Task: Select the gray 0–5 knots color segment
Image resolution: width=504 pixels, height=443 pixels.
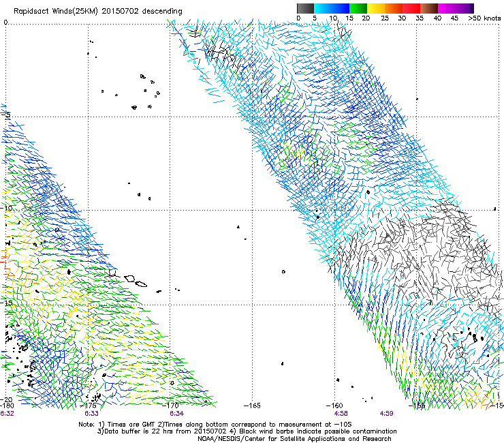Action: 305,8
